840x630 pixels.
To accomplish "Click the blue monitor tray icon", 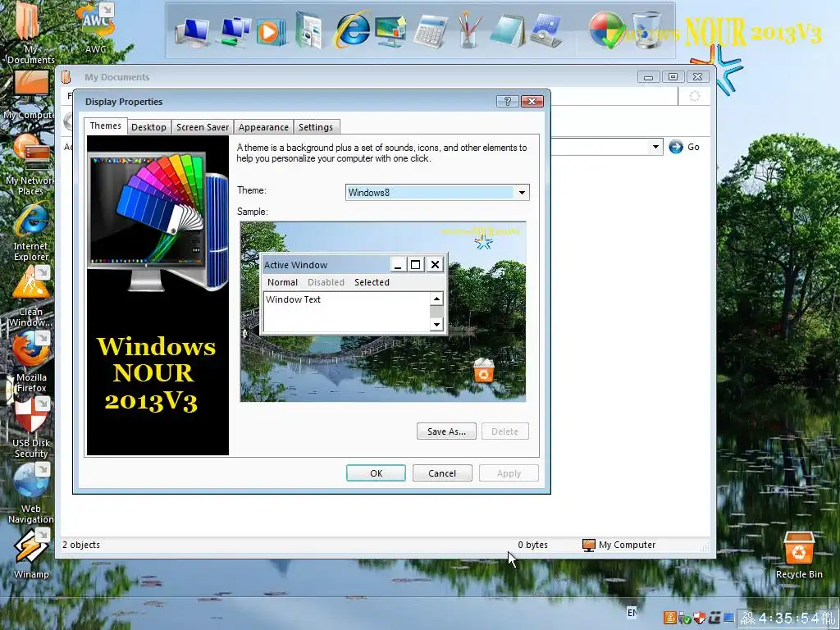I will pos(728,619).
